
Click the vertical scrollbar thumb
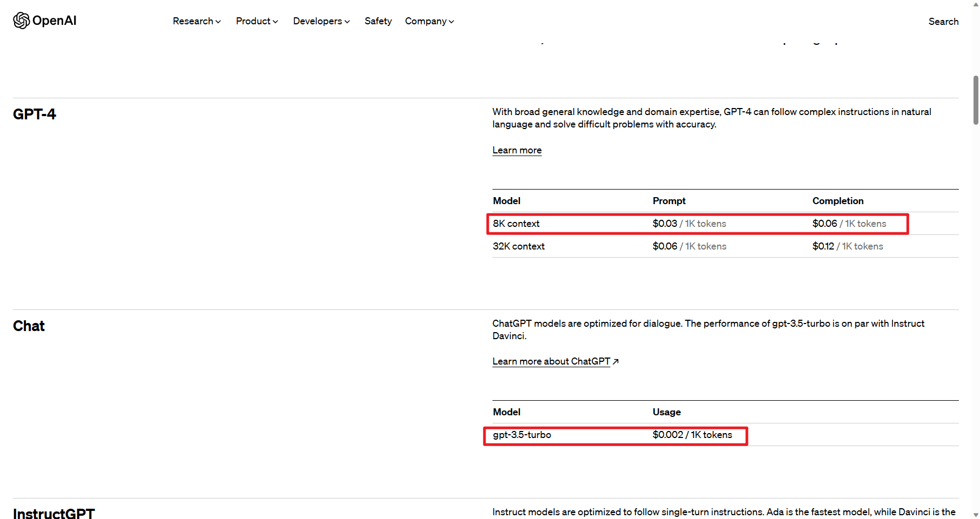pos(976,100)
